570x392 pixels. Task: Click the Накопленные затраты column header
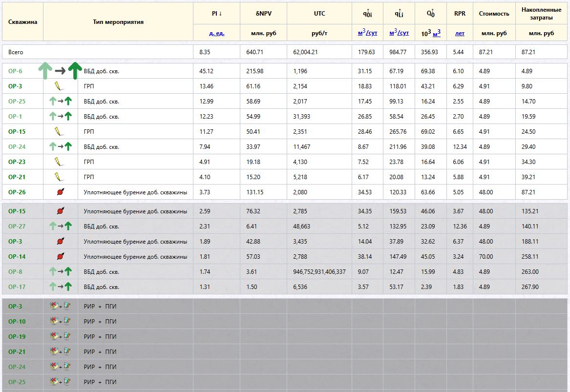click(x=541, y=14)
